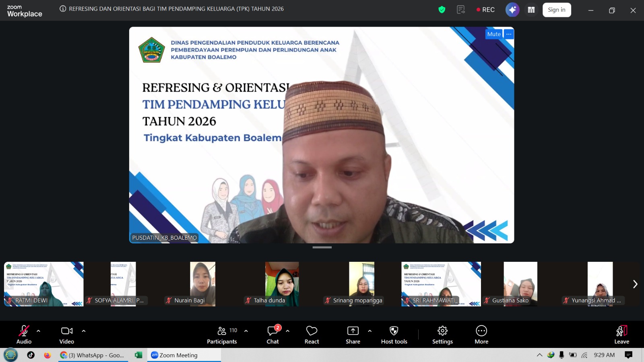
Task: Show hidden system tray icons
Action: coord(539,355)
